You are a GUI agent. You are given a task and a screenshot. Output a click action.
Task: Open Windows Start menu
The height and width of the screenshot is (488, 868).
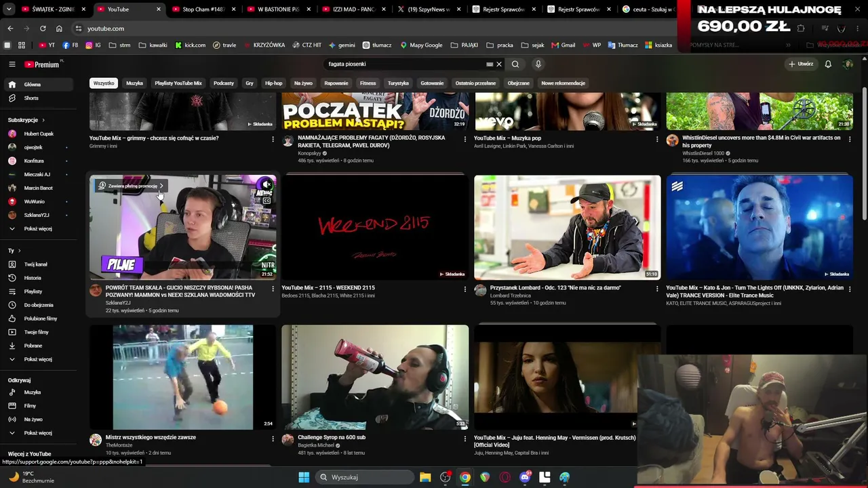pos(303,477)
